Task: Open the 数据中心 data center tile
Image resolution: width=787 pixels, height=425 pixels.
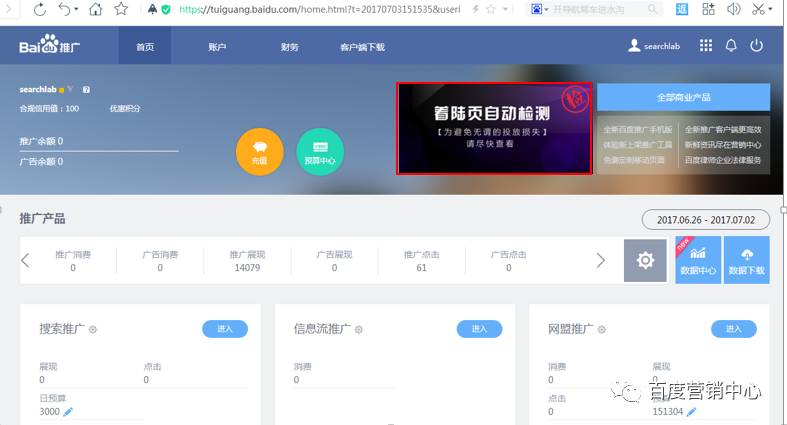Action: point(698,260)
